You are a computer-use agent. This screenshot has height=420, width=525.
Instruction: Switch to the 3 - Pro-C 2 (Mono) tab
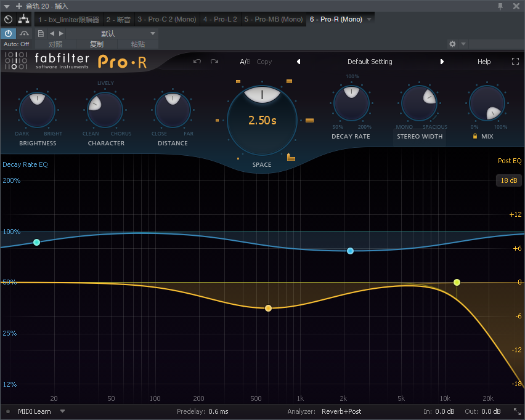coord(167,20)
